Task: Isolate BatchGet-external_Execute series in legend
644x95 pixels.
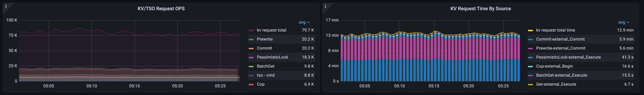Action: click(562, 75)
